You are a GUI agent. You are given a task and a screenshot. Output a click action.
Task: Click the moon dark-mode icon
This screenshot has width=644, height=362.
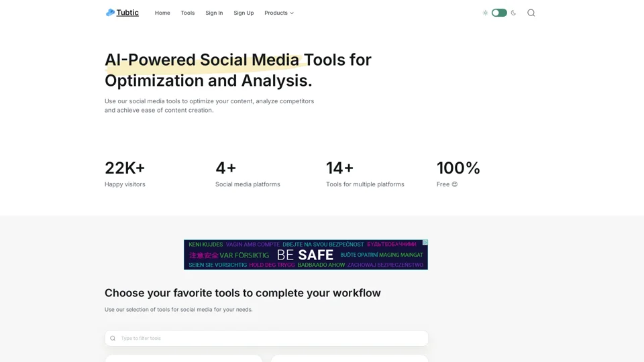tap(513, 13)
